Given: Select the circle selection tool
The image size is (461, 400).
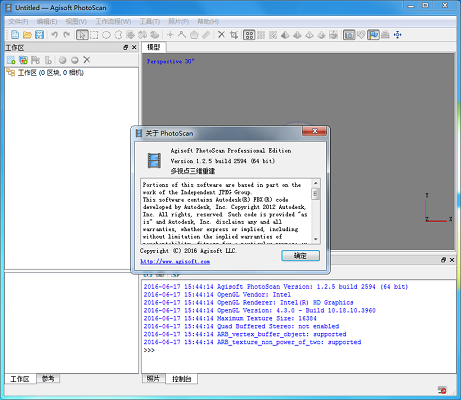Looking at the screenshot, I should coord(106,35).
